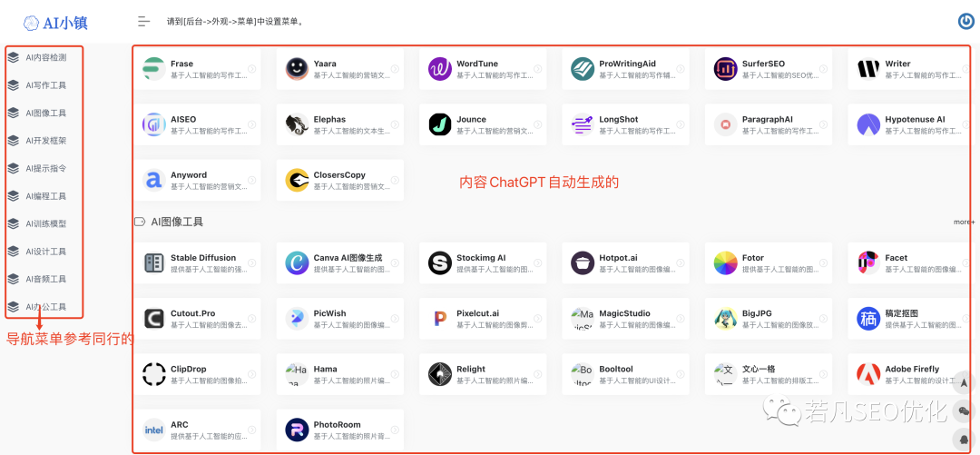Click the Hotpot.ai logo icon
Screen dimensions: 980x455
pos(583,262)
